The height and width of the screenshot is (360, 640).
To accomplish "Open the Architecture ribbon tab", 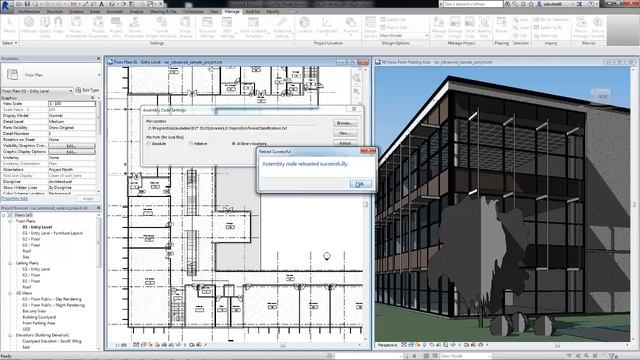I will 29,11.
